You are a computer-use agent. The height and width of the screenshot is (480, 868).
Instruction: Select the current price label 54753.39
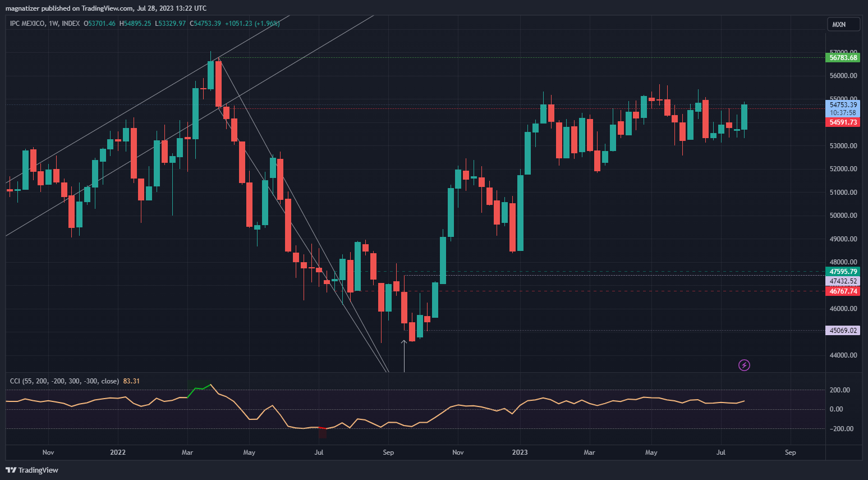point(843,105)
